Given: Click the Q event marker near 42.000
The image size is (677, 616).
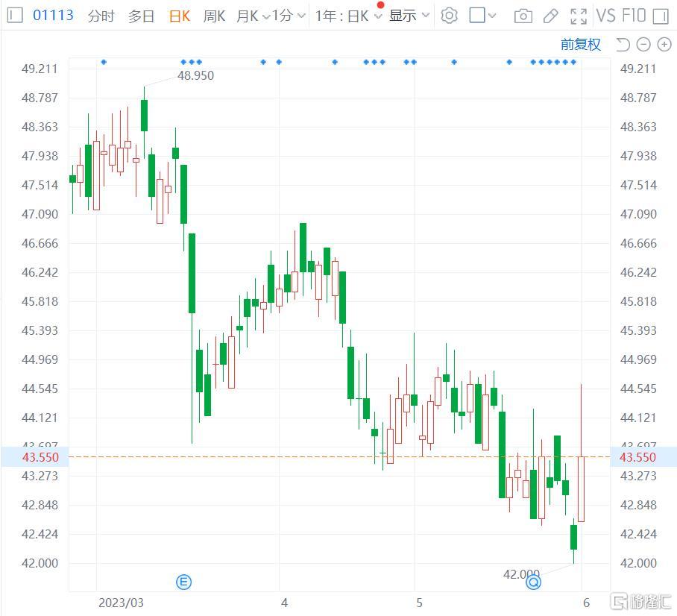Looking at the screenshot, I should point(533,582).
